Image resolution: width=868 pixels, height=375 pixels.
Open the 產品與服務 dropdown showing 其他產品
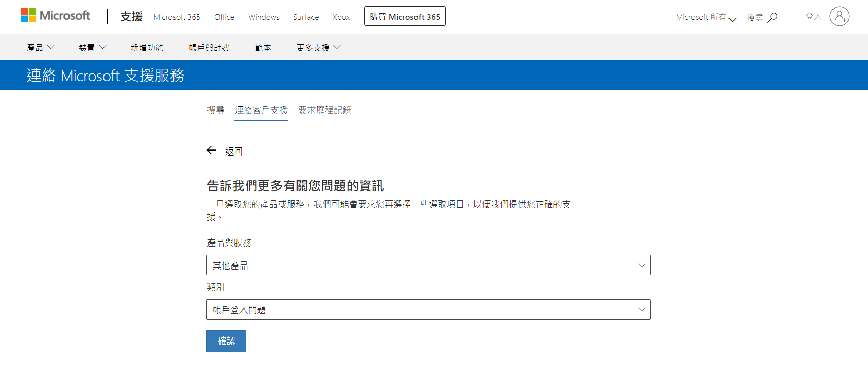pos(429,265)
